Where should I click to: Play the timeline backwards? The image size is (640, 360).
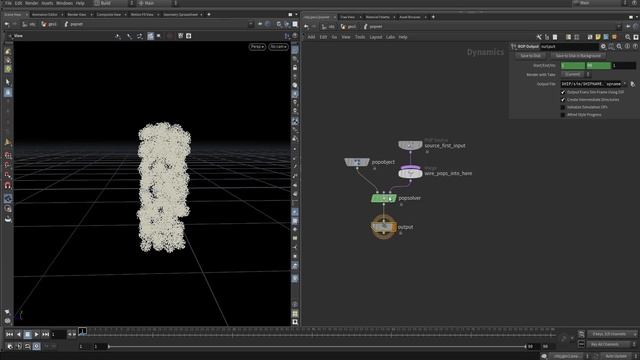[x=18, y=334]
